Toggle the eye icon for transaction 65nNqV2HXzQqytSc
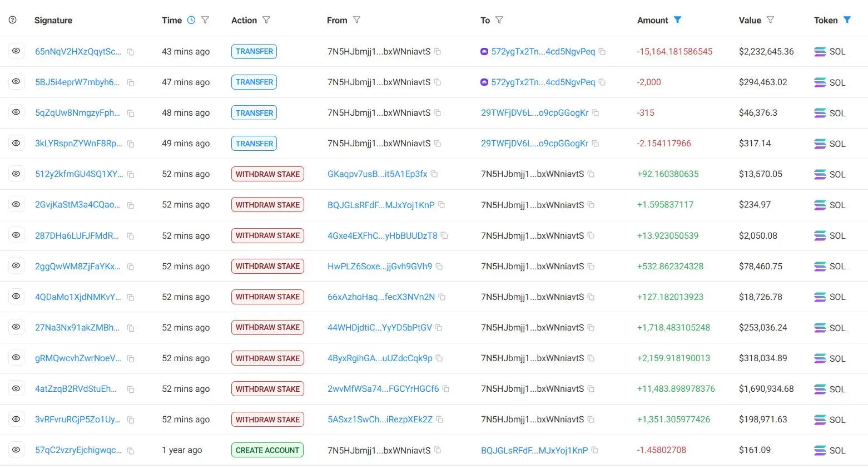 (16, 51)
